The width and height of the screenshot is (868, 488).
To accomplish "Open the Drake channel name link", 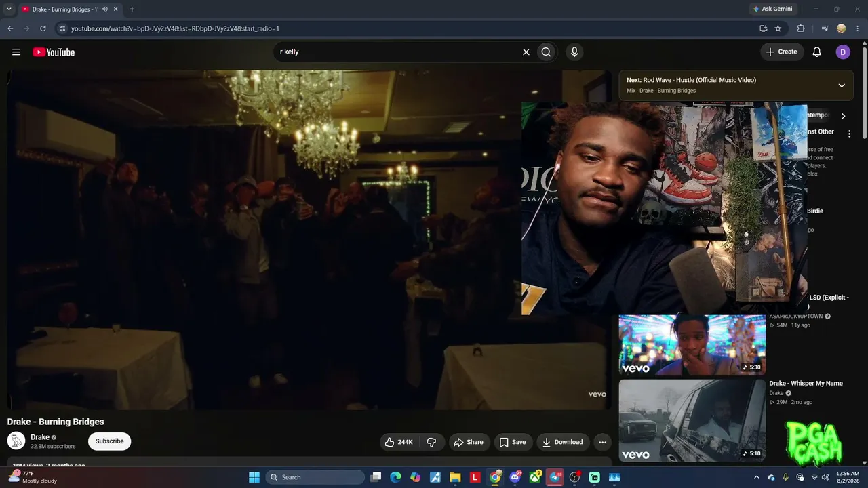I will click(40, 437).
